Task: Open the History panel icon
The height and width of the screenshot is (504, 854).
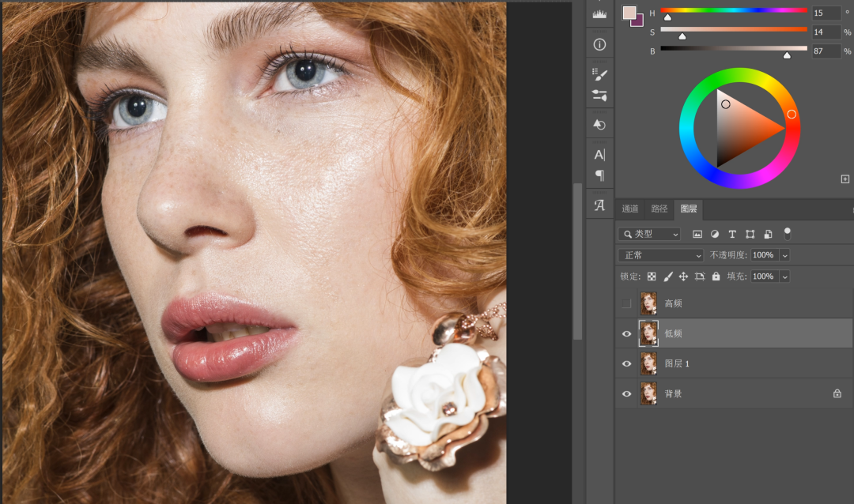Action: click(599, 125)
